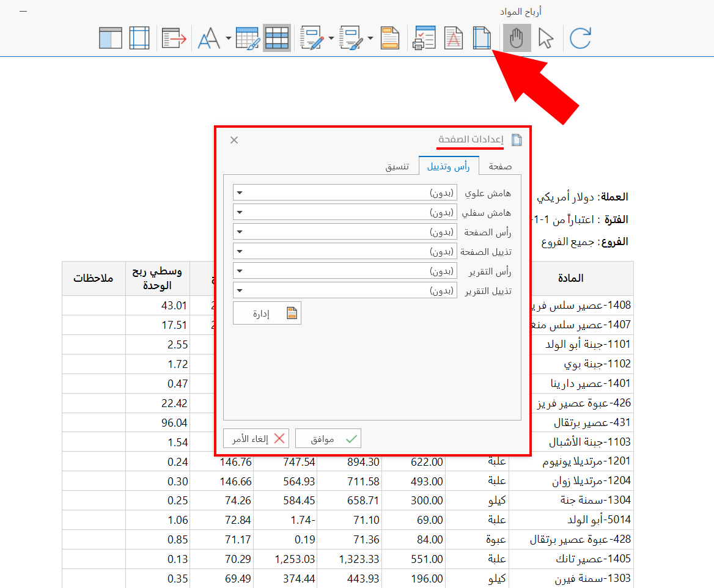The image size is (714, 588).
Task: Open the print options icon with printer
Action: pos(424,38)
